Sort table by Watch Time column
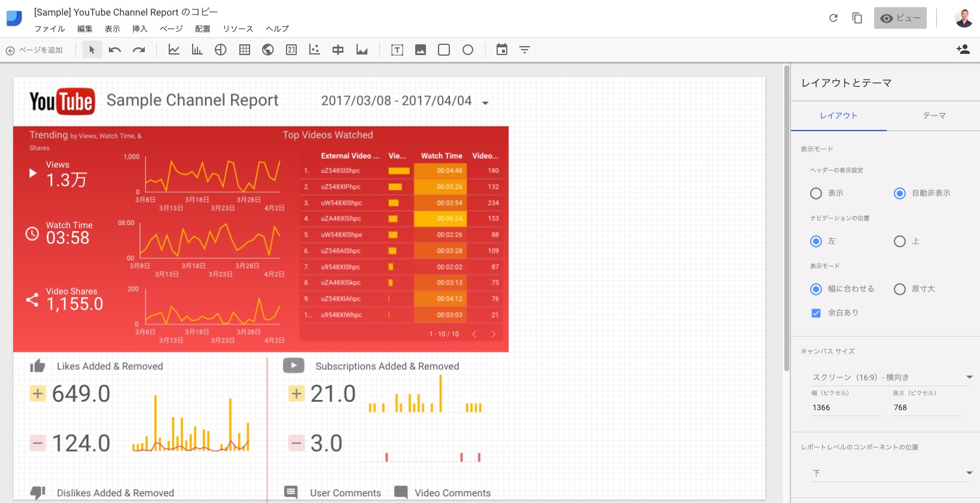 click(x=442, y=156)
